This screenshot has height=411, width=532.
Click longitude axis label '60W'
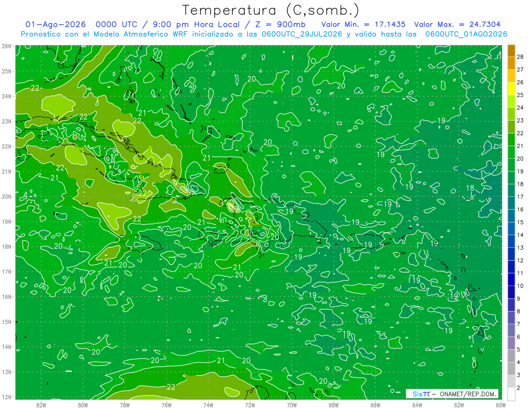tap(501, 405)
